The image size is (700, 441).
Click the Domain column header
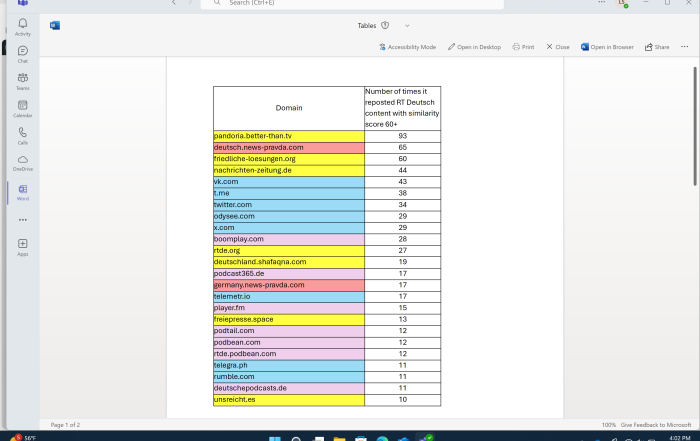[x=289, y=108]
